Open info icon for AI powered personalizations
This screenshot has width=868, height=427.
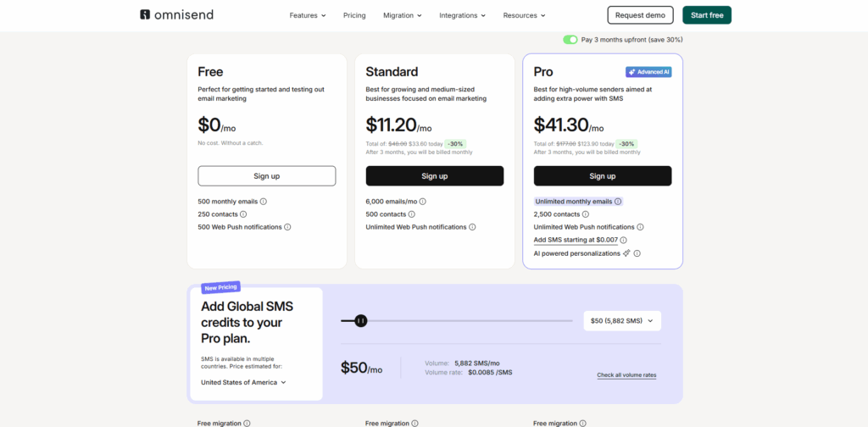point(637,254)
